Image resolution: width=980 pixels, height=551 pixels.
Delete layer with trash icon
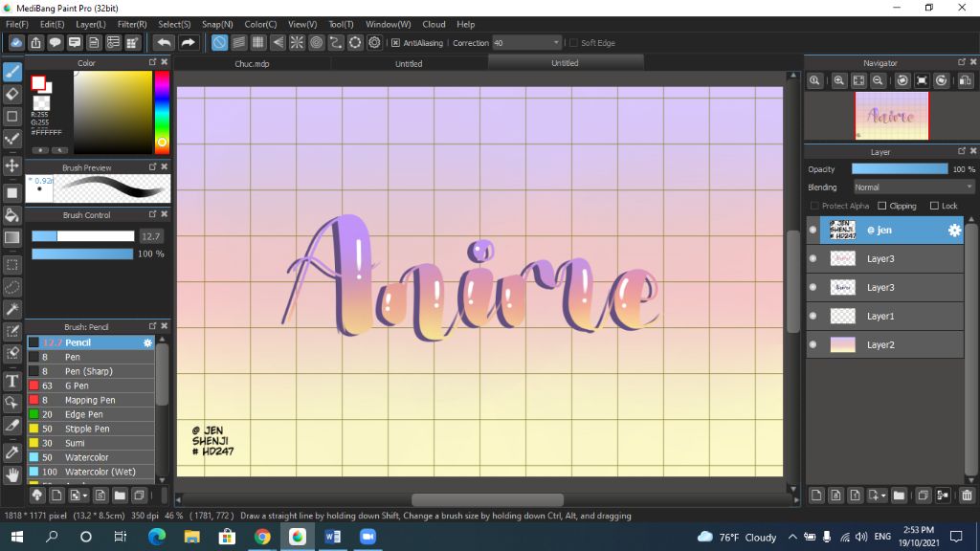(967, 496)
